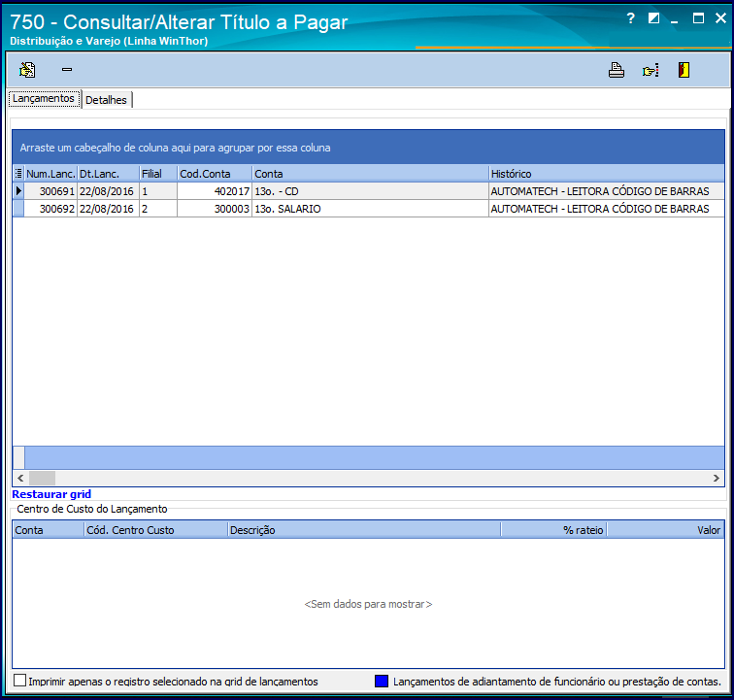Click Filial value 2 in second row
Screen dimensions: 734x700
click(x=158, y=209)
